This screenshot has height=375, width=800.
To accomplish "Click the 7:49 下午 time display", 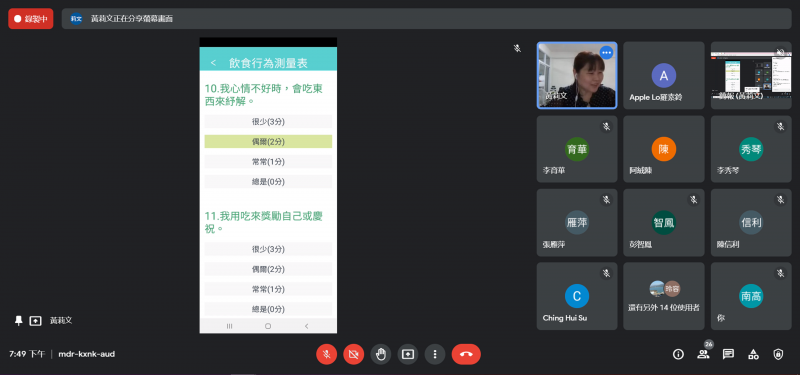I will (27, 354).
